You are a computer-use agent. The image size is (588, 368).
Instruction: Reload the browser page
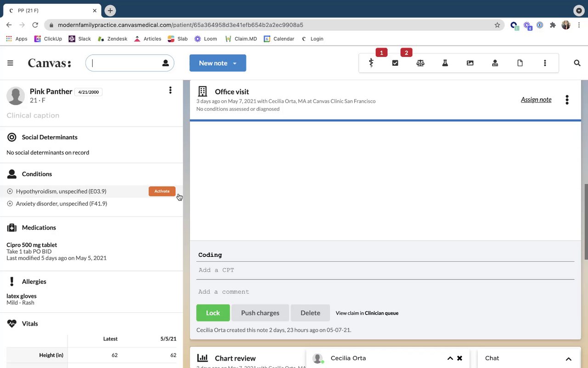pyautogui.click(x=35, y=25)
